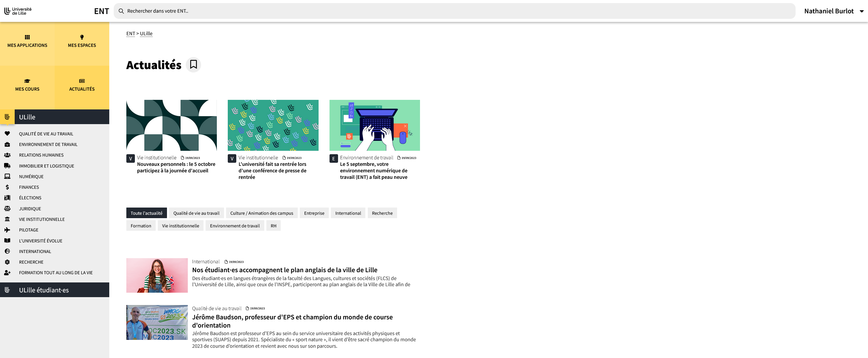This screenshot has height=358, width=868.
Task: Open Jérôme Baudson champion du monde article
Action: point(292,321)
